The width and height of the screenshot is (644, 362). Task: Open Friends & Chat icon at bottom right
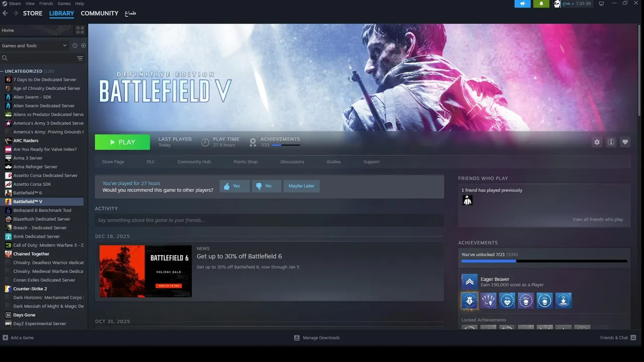[633, 337]
